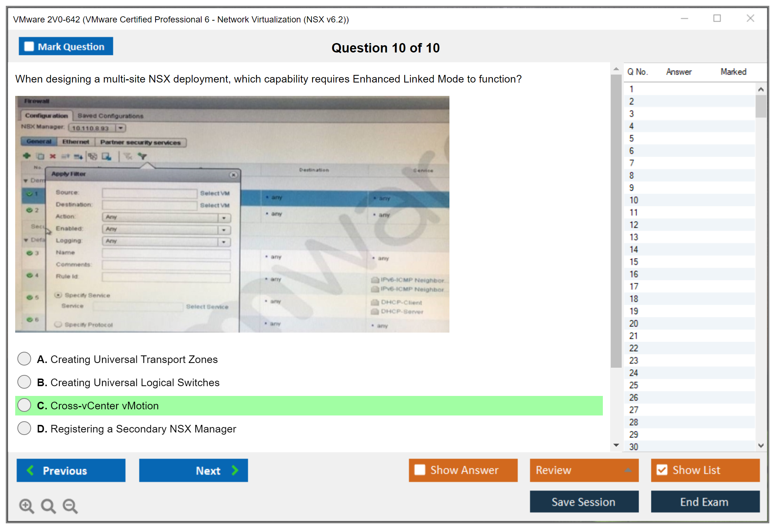Click the left chevron on Previous button
Screen dimensions: 778x532
[x=30, y=470]
